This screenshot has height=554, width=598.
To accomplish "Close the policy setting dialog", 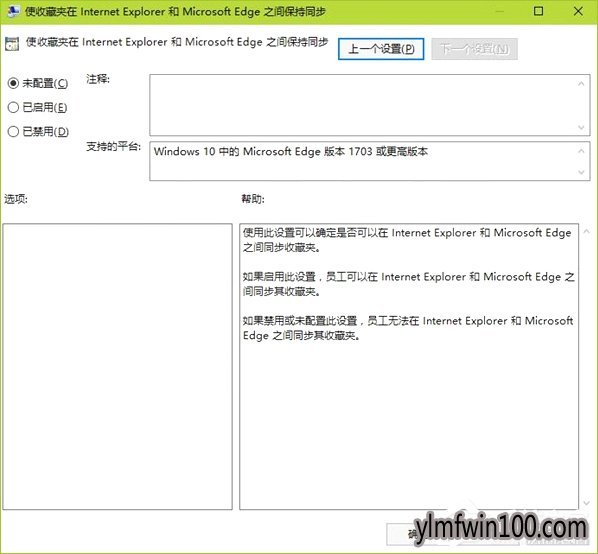I will tap(578, 11).
